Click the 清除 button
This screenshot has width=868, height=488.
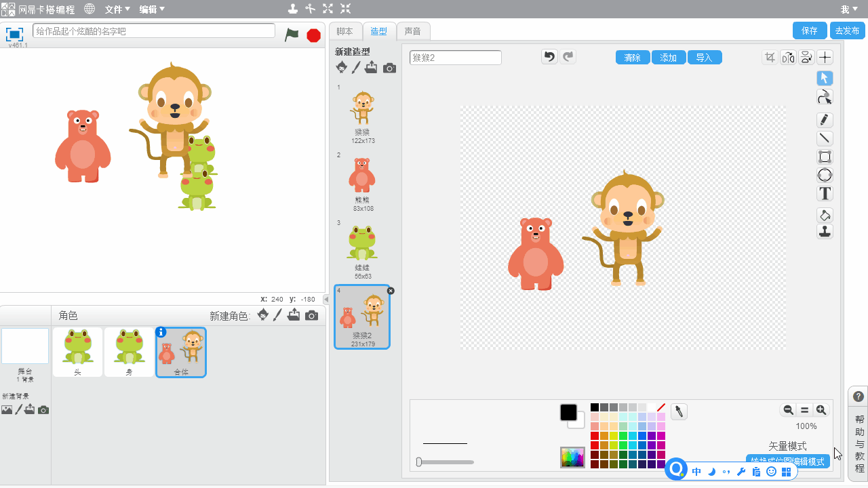(633, 58)
